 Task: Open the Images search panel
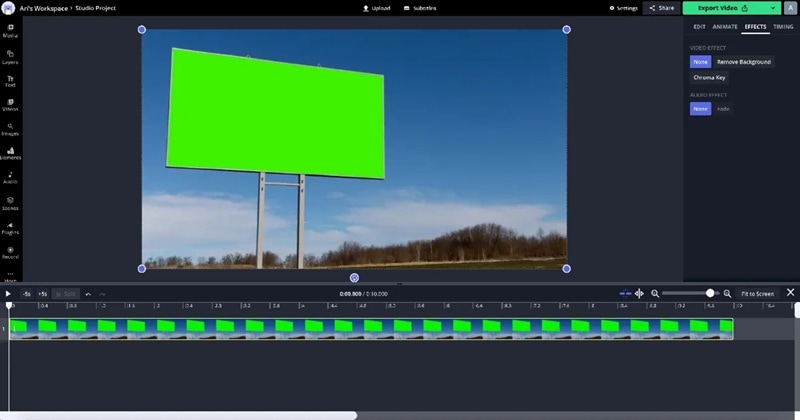tap(10, 130)
